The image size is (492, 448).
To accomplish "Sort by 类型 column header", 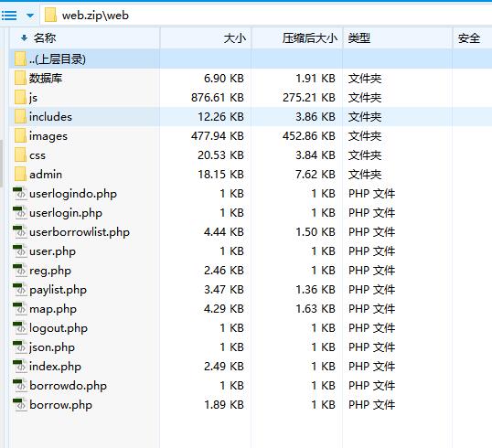I will [398, 38].
